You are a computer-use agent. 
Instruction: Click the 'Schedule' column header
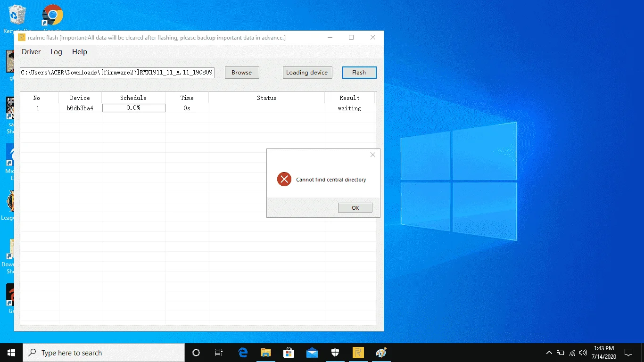pos(133,98)
